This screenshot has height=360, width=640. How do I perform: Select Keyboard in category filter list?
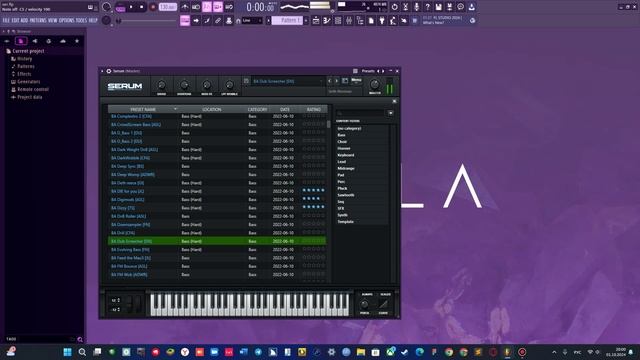pos(346,155)
